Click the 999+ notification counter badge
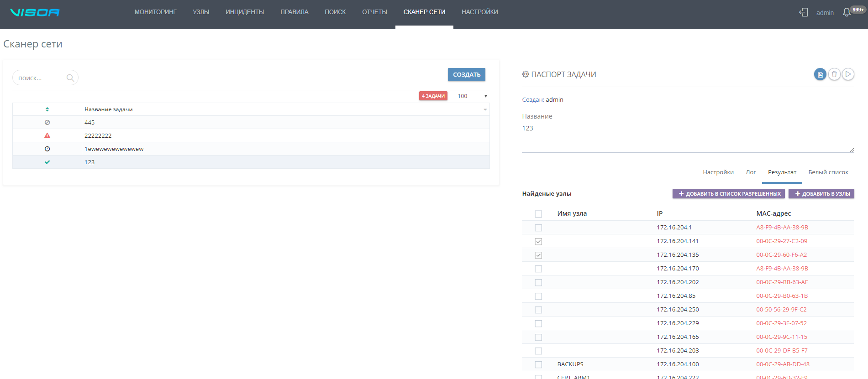The height and width of the screenshot is (379, 868). tap(858, 10)
